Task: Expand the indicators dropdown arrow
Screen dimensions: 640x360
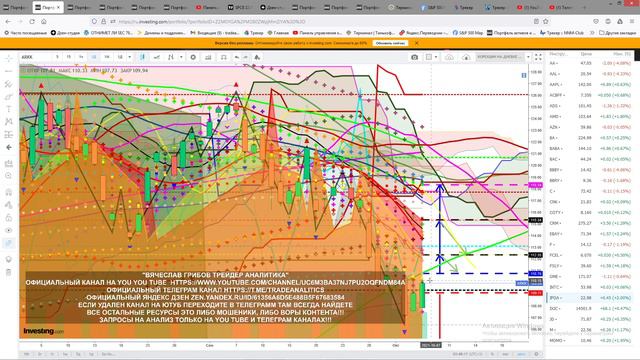Action: pos(181,57)
